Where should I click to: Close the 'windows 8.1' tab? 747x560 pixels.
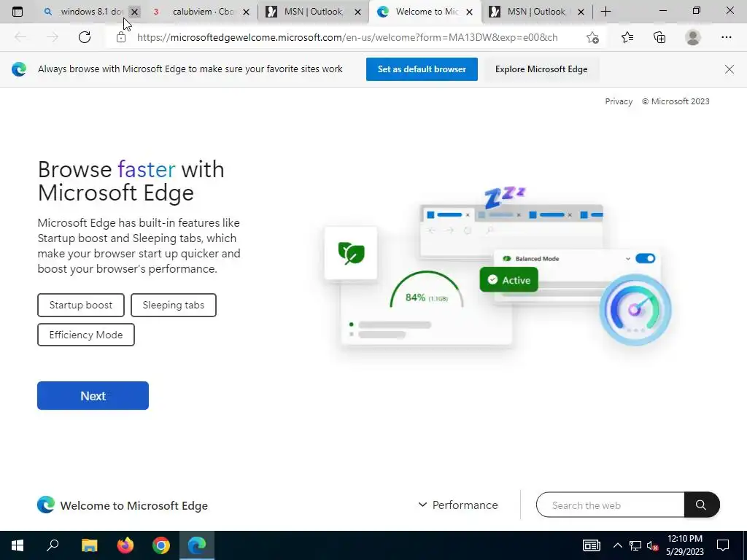(x=135, y=12)
